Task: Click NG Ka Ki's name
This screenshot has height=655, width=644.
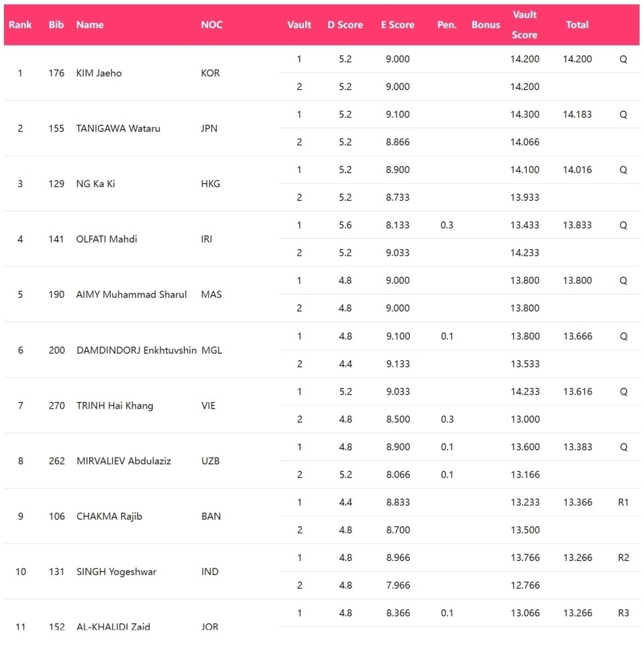Action: [x=96, y=184]
